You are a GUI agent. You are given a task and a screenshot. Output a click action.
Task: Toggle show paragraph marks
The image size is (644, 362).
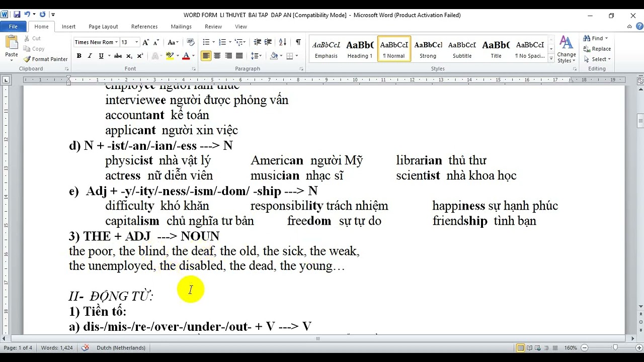[298, 42]
